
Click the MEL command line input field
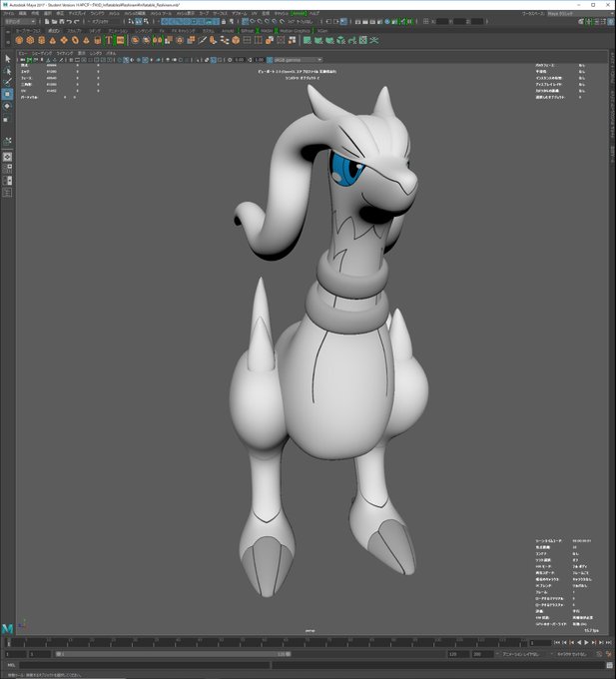click(144, 665)
